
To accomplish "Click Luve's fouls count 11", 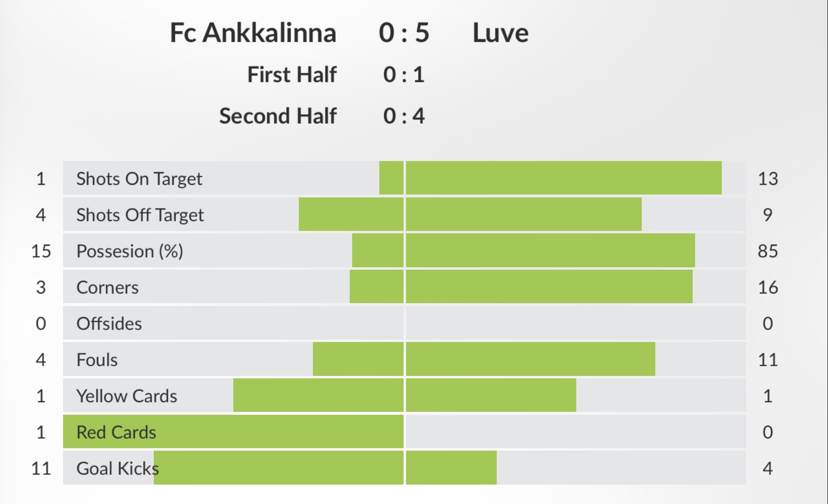I will point(767,360).
